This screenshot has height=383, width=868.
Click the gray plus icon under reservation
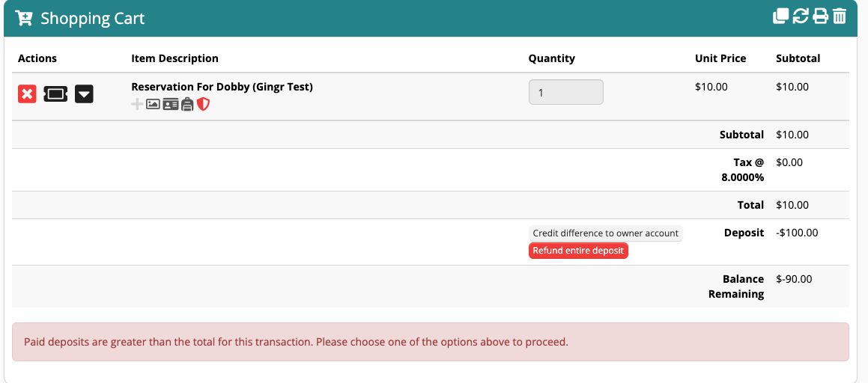(x=137, y=104)
